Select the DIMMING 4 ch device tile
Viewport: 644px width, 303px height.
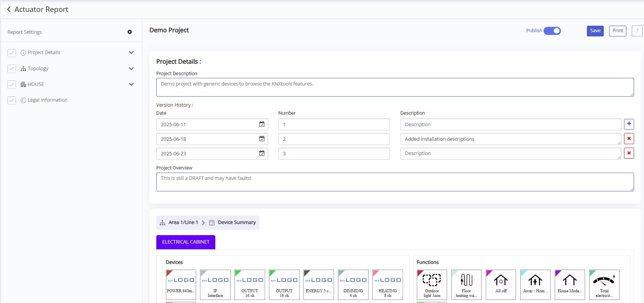click(353, 285)
